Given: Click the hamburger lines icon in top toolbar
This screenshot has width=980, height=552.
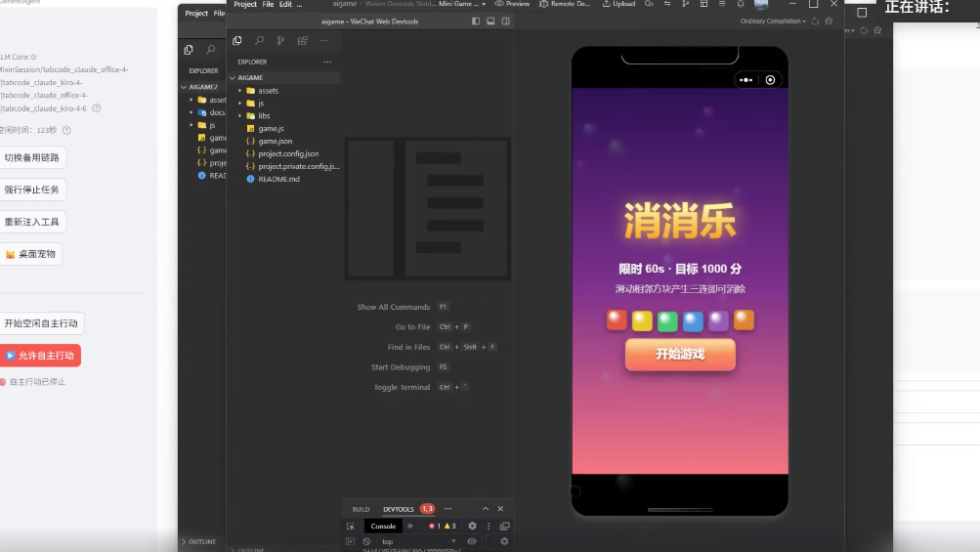Looking at the screenshot, I should 722,4.
